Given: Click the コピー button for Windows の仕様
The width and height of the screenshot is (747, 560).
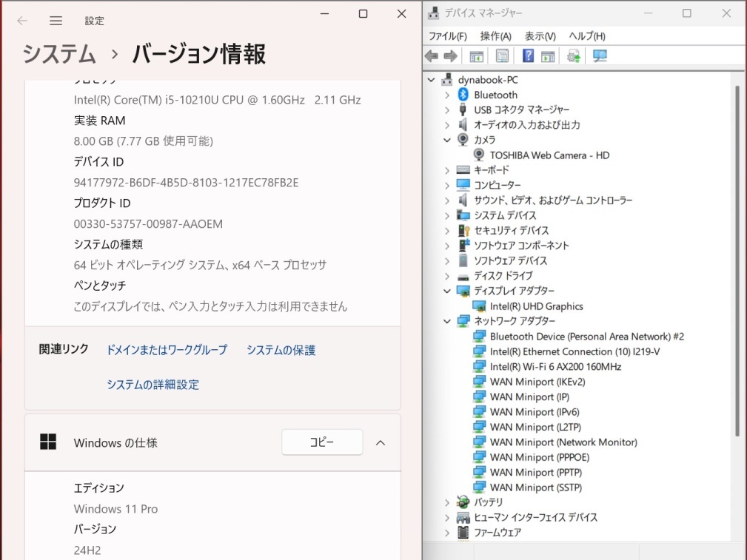Looking at the screenshot, I should [322, 442].
